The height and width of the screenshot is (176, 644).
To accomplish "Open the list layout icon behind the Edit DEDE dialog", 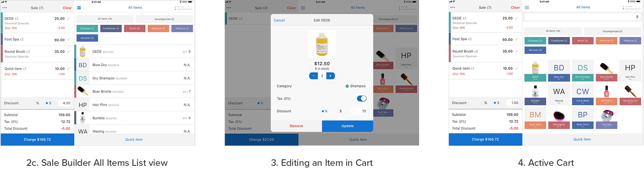I will [x=303, y=8].
